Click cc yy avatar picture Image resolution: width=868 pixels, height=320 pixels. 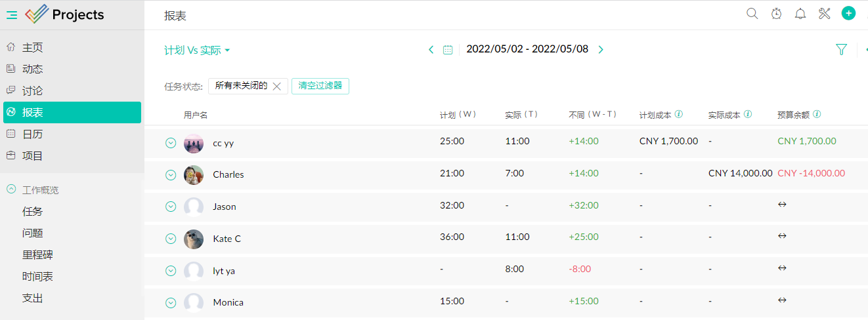coord(194,143)
